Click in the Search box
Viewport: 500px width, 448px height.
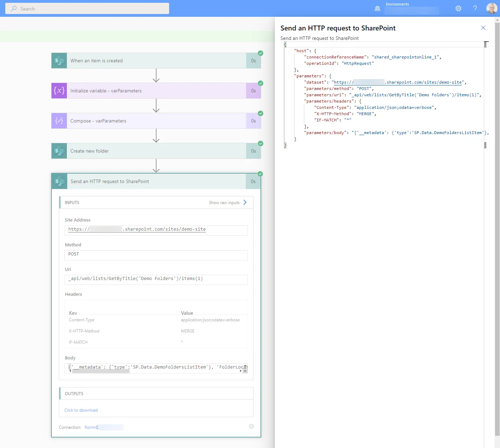[x=87, y=8]
